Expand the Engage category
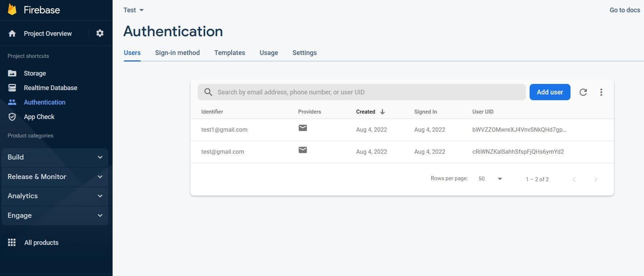Viewport: 644px width, 276px height. pos(55,215)
